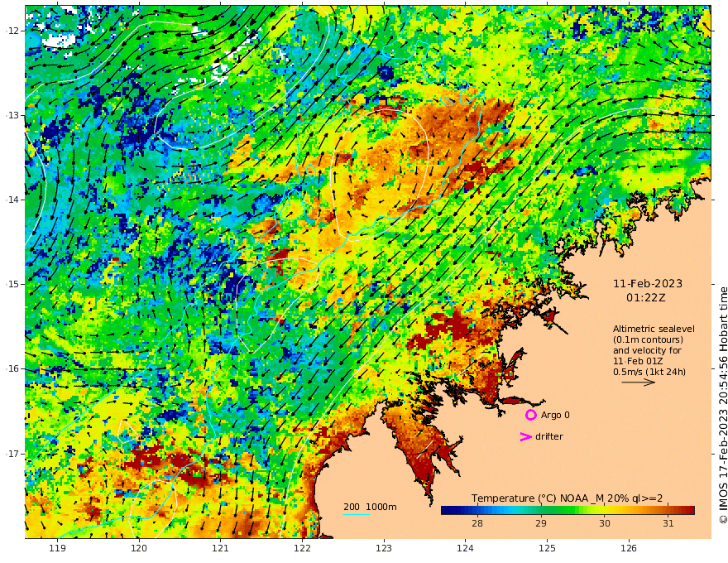Click the longitude axis label 122

pyautogui.click(x=302, y=548)
